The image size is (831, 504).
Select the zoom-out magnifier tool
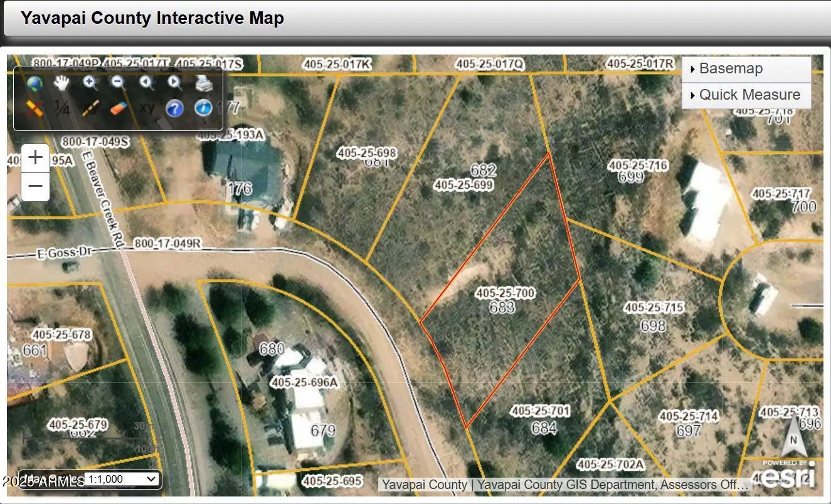[117, 83]
